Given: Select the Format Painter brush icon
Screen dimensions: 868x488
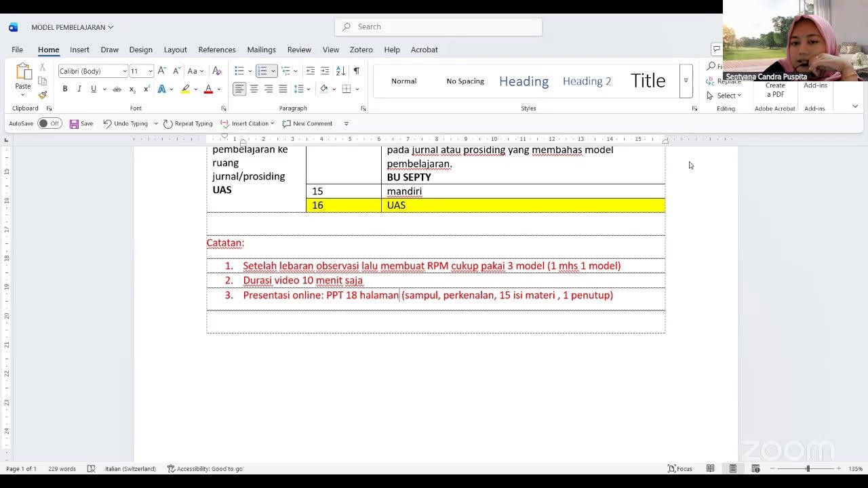Looking at the screenshot, I should pos(42,95).
